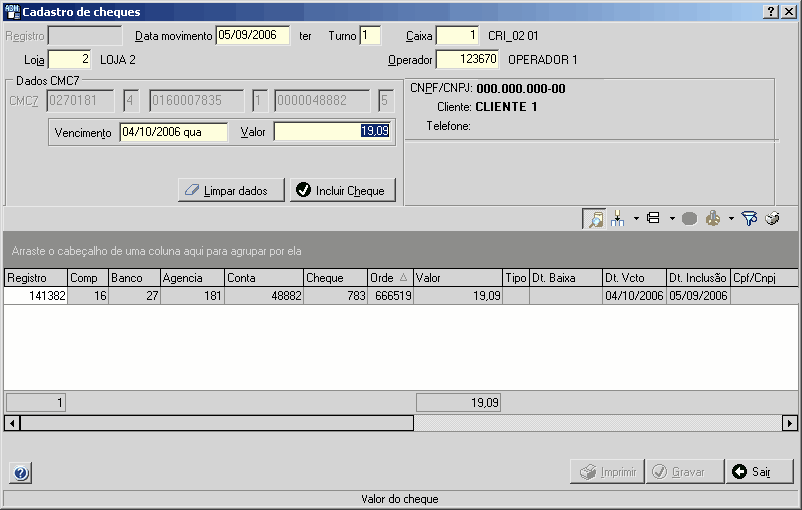Sort by Banco column header
The height and width of the screenshot is (510, 802).
[135, 278]
